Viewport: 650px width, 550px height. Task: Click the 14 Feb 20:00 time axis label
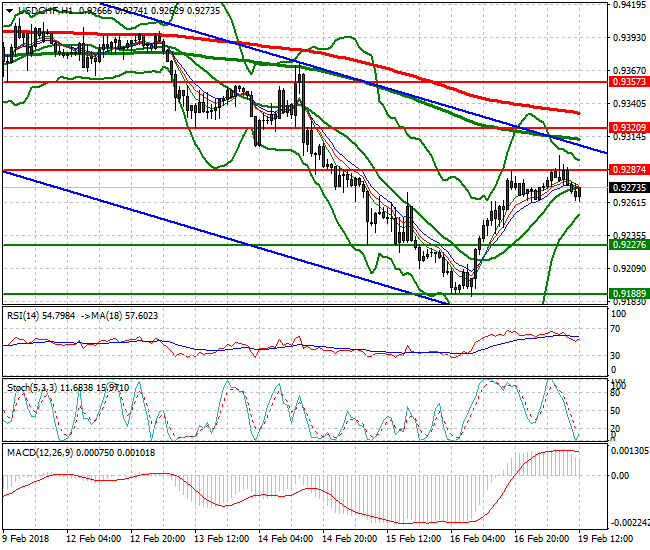pos(349,539)
